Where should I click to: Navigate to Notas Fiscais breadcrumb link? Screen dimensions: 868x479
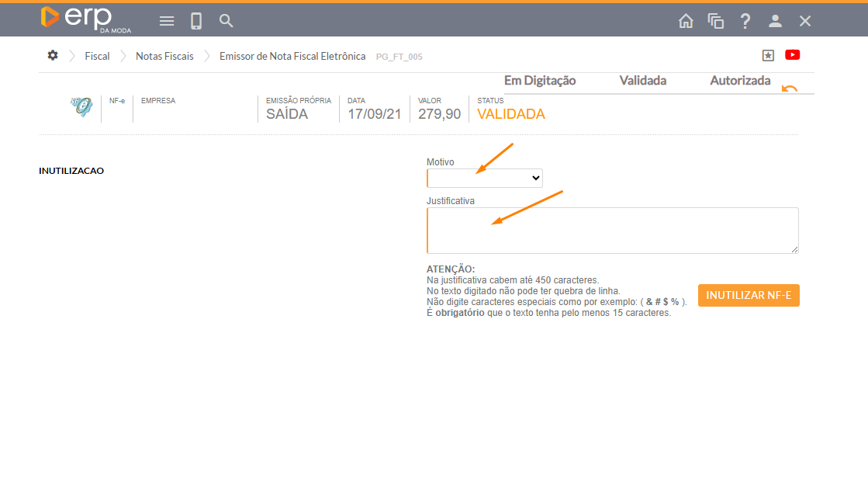click(164, 56)
